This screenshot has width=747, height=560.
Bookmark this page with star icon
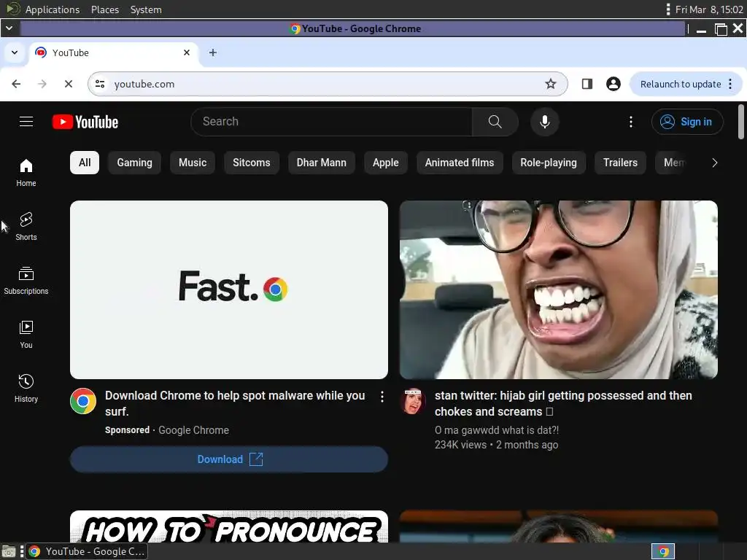(550, 84)
